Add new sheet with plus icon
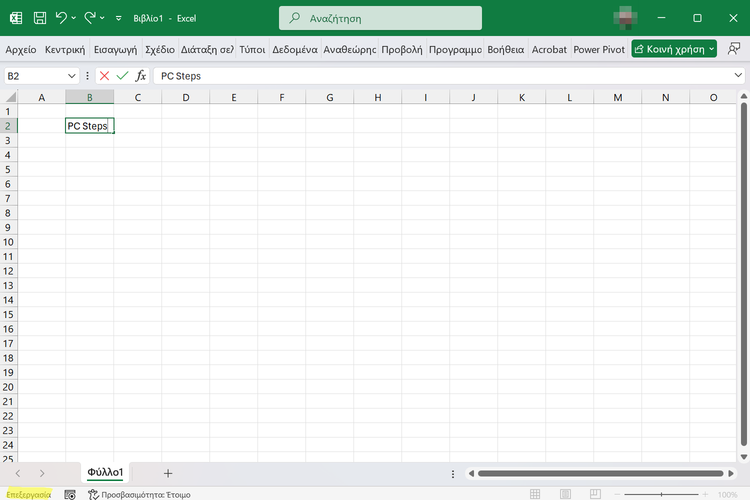 pos(168,472)
